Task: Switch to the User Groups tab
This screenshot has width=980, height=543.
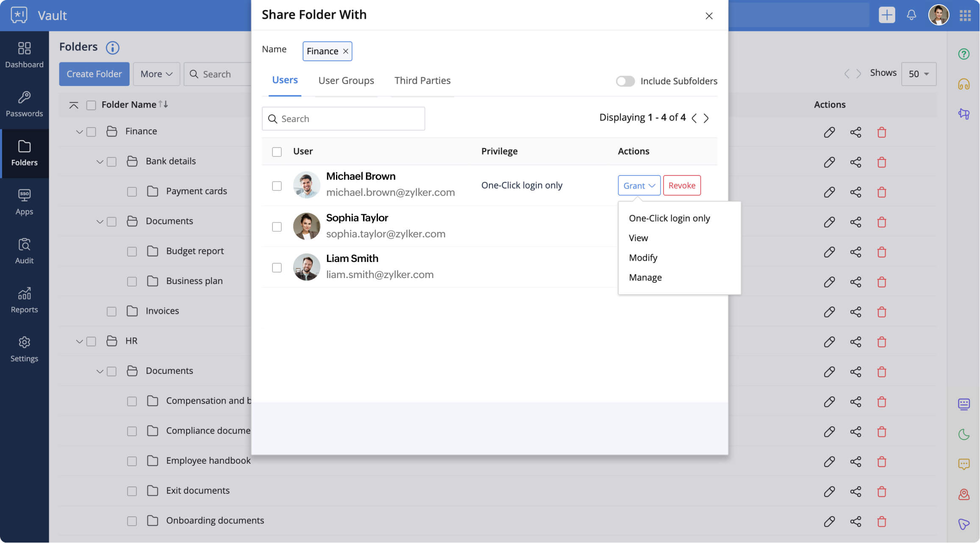Action: click(x=346, y=81)
